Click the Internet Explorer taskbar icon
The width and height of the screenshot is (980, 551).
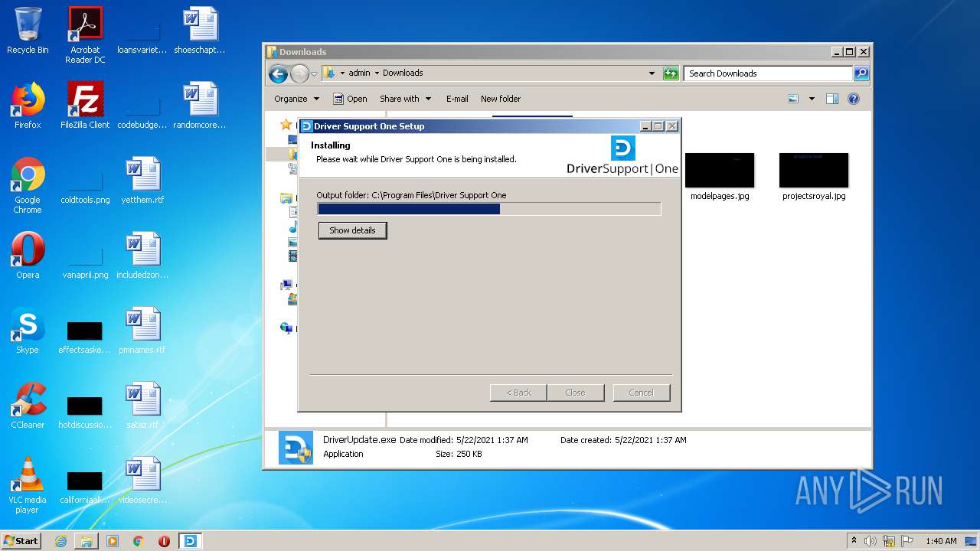pyautogui.click(x=60, y=541)
